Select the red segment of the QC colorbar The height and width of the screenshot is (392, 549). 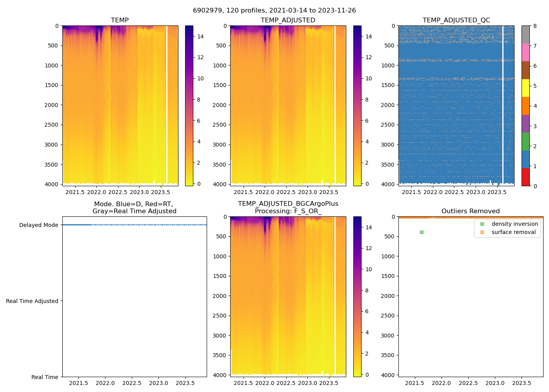tap(525, 177)
